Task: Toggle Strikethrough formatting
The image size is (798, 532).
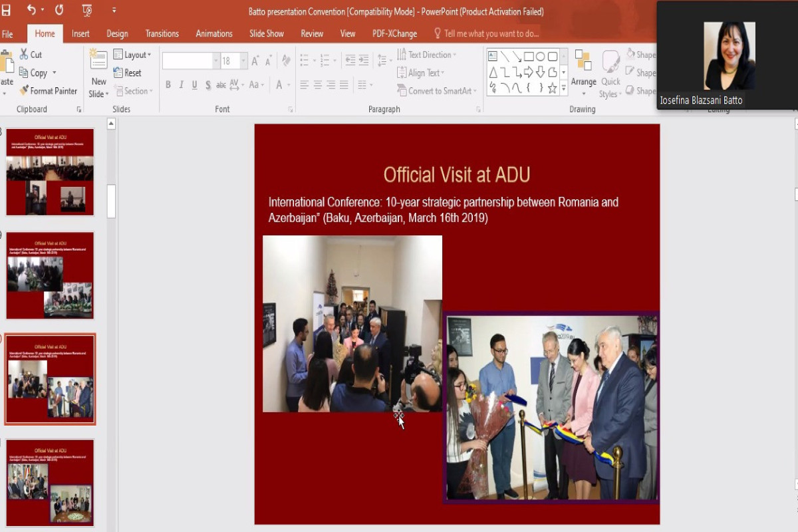Action: [x=221, y=84]
